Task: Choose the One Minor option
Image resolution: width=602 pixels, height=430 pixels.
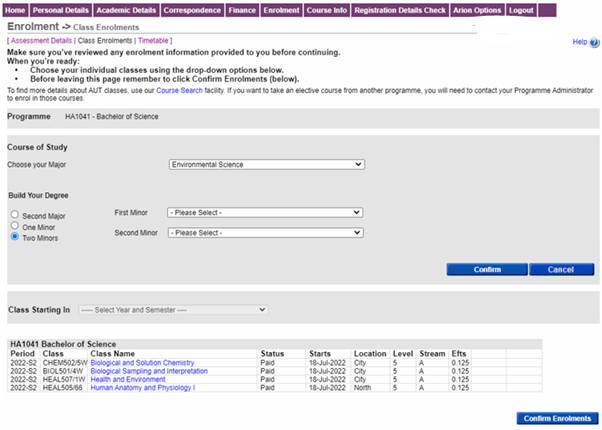Action: 14,226
